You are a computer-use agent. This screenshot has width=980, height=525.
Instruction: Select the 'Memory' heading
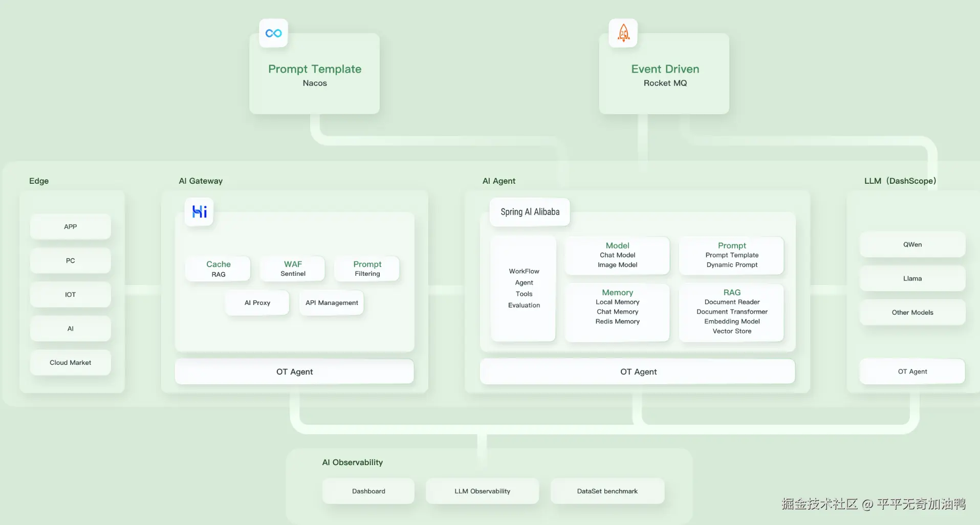pos(617,293)
